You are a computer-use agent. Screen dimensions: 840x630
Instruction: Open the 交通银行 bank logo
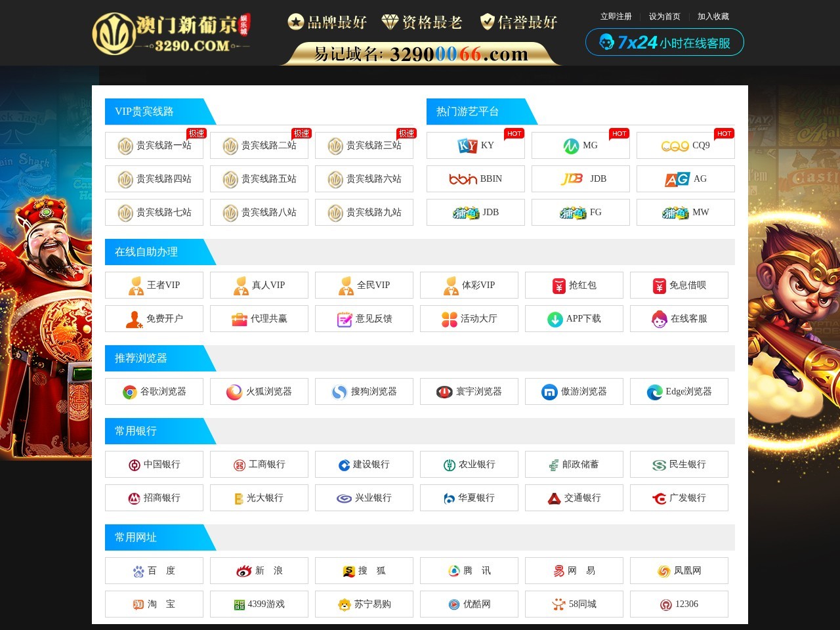tap(555, 498)
